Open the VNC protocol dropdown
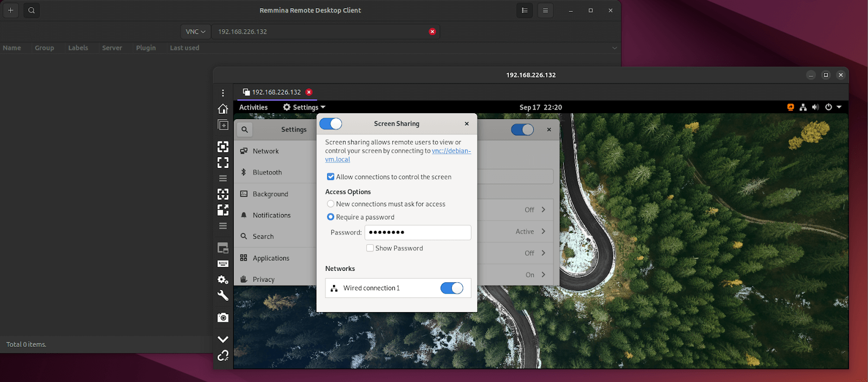The width and height of the screenshot is (868, 382). point(195,32)
